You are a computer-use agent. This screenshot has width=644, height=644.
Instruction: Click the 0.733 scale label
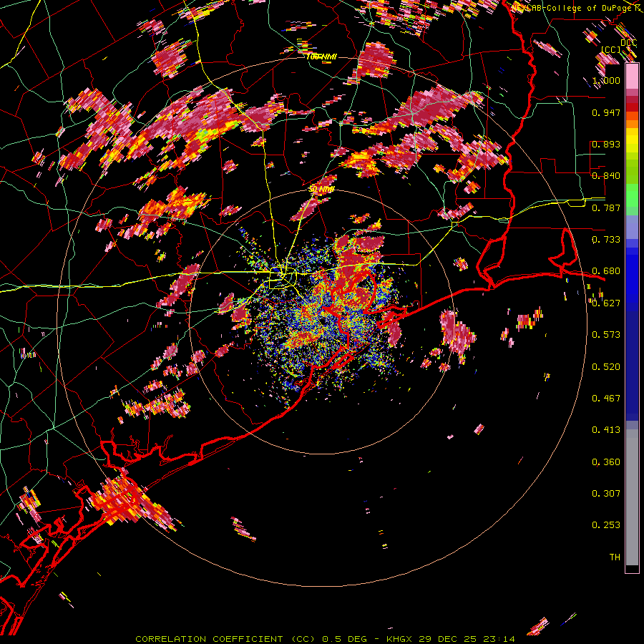pos(606,240)
